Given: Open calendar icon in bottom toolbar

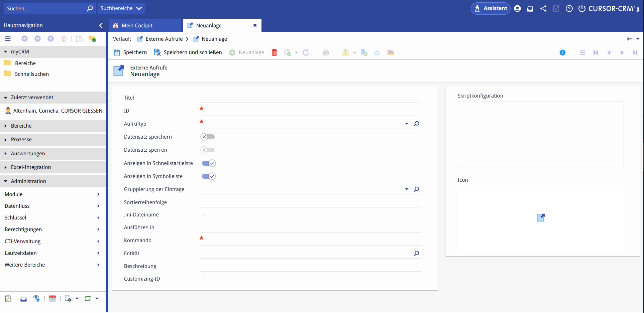Looking at the screenshot, I should [x=52, y=299].
